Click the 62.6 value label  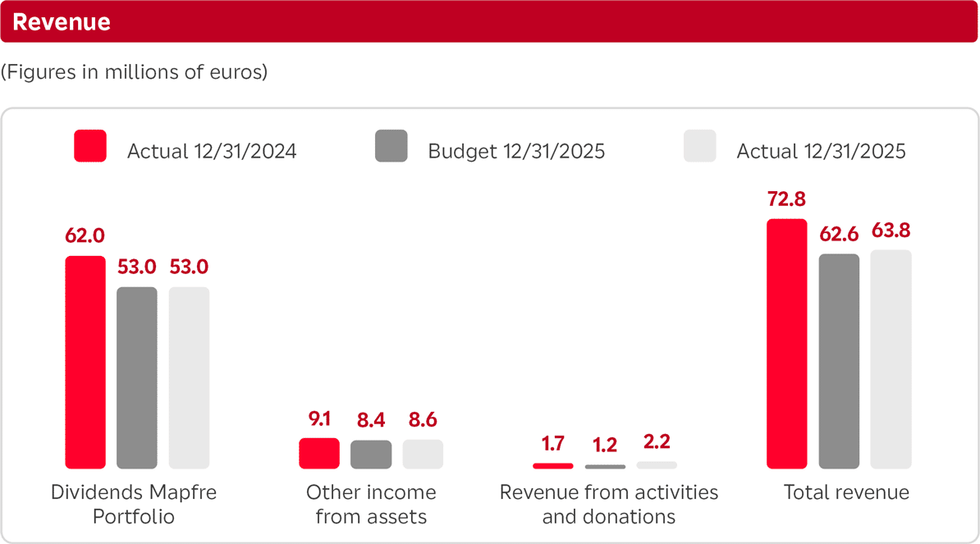839,234
